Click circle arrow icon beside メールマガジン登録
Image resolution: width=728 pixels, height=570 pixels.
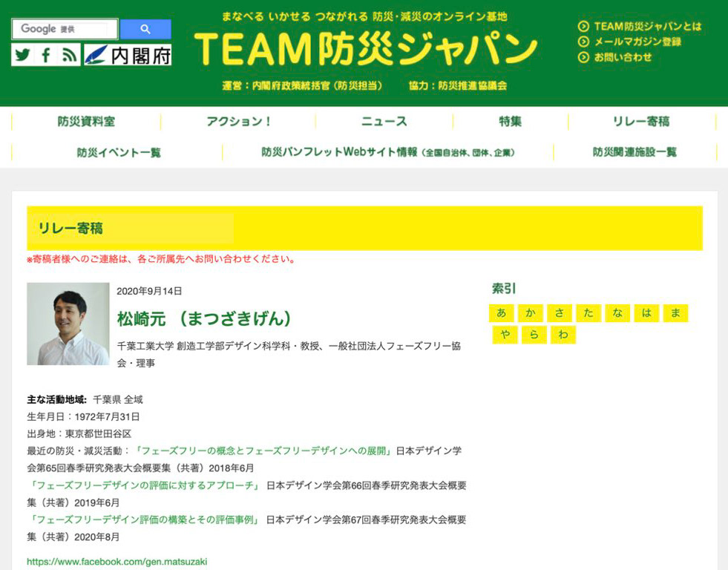(x=583, y=42)
